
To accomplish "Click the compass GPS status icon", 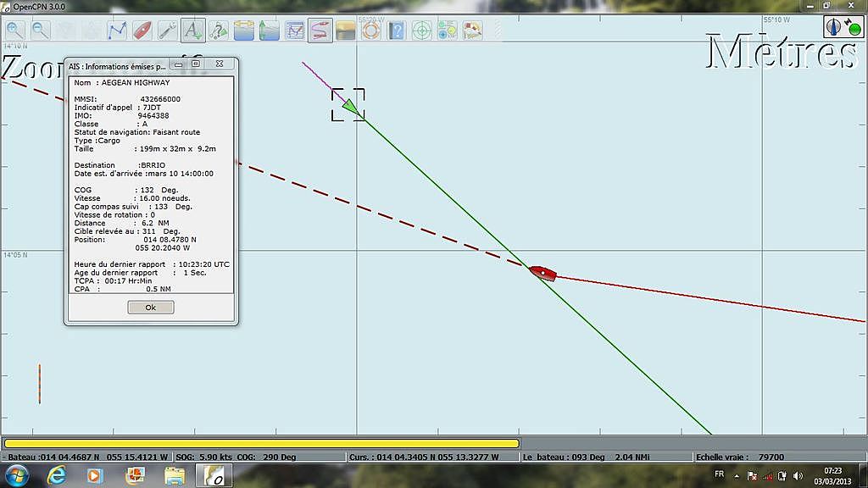I will click(843, 26).
